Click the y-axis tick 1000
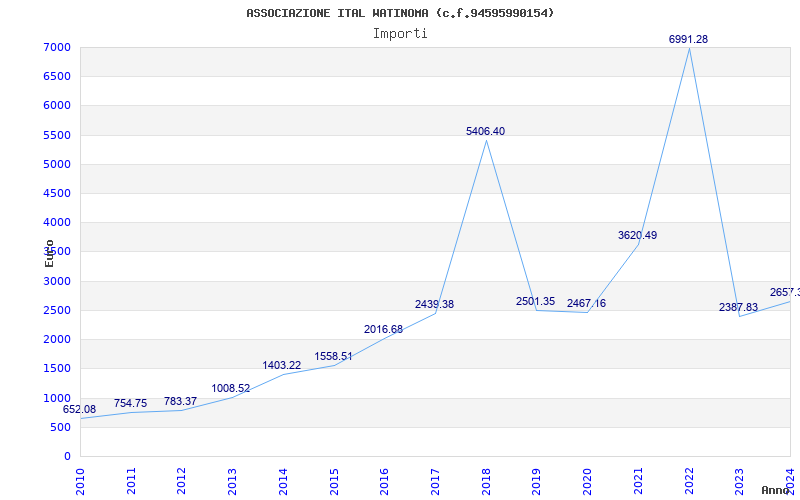 58,398
